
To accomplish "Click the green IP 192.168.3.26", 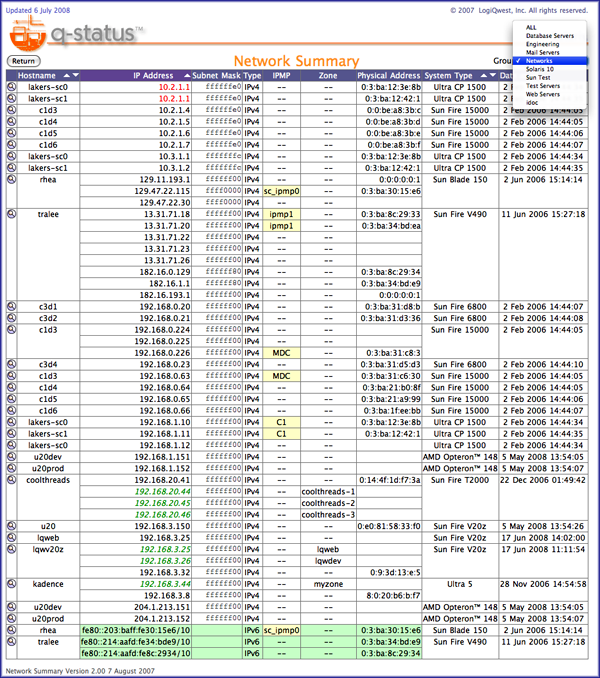I will pyautogui.click(x=165, y=561).
